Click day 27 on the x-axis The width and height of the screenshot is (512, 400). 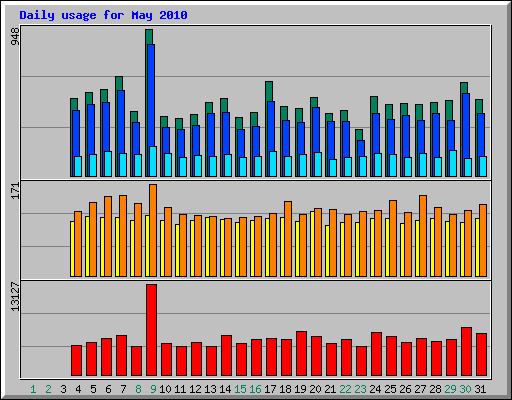click(x=420, y=389)
